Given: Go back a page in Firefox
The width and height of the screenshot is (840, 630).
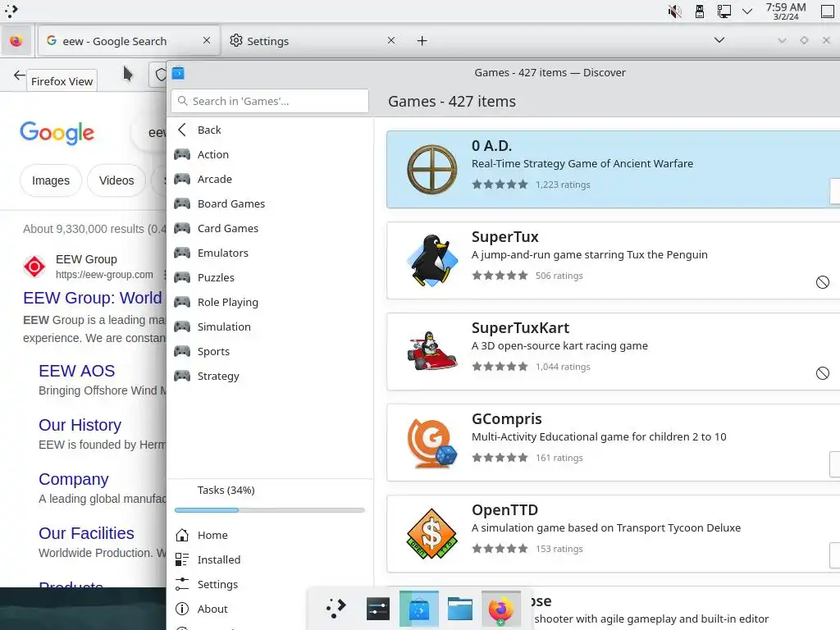Looking at the screenshot, I should click(x=20, y=75).
